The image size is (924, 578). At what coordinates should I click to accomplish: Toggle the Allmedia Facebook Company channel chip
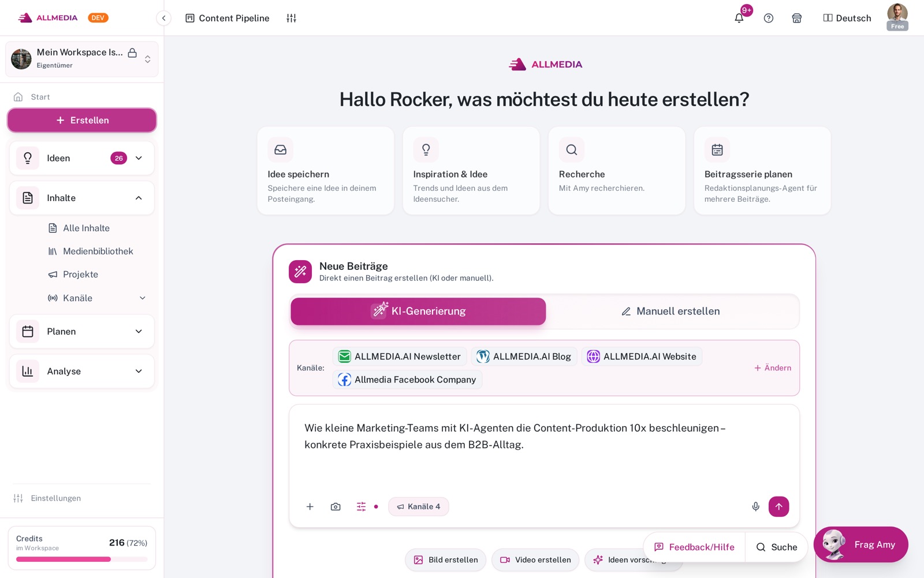tap(407, 379)
